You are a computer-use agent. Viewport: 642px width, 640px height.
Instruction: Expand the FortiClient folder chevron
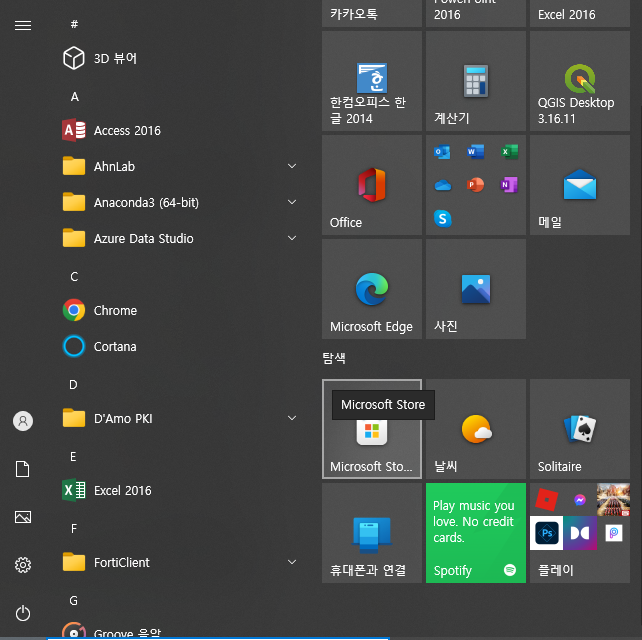coord(292,562)
